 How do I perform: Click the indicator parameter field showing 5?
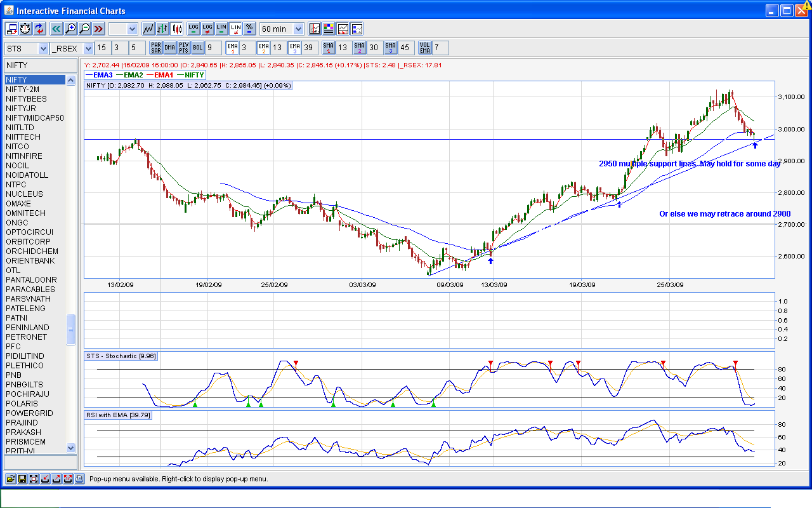coord(136,48)
